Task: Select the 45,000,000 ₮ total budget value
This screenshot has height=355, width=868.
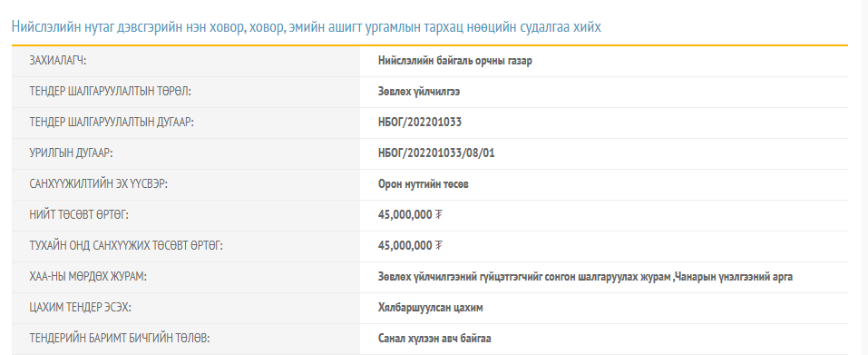Action: (410, 215)
